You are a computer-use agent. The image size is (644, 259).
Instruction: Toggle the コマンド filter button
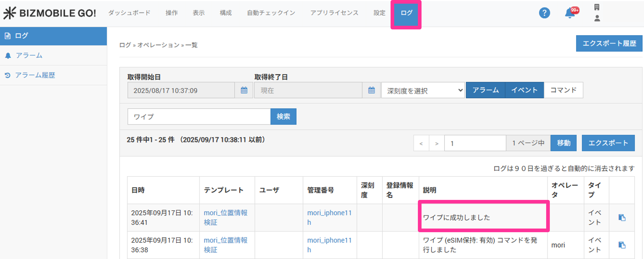pyautogui.click(x=563, y=90)
